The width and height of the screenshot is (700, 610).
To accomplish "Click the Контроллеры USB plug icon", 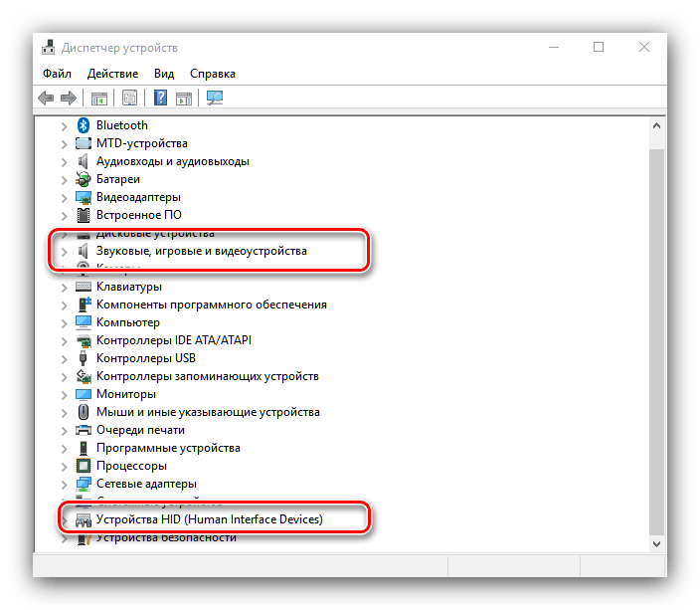I will (84, 358).
